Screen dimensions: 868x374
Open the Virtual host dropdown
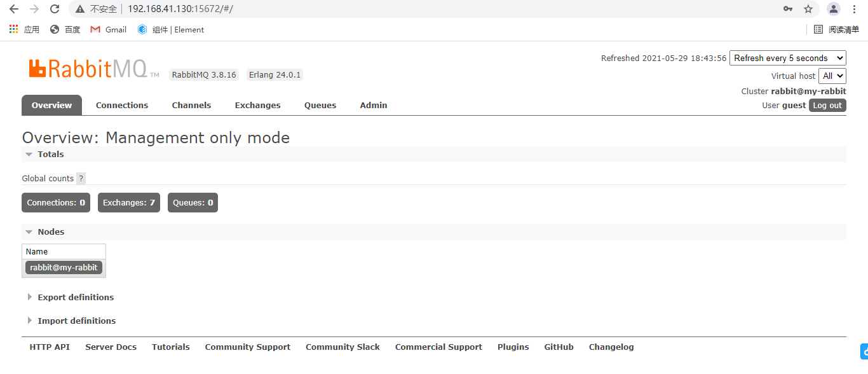pos(832,76)
